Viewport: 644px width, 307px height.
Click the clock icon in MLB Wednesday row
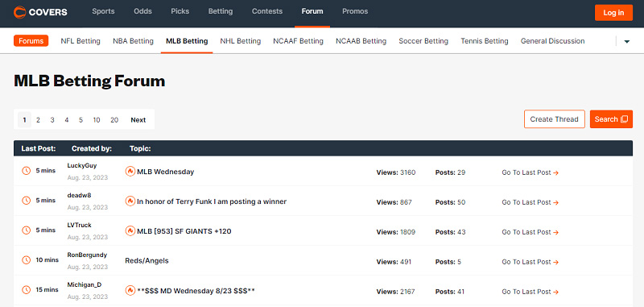pos(27,171)
